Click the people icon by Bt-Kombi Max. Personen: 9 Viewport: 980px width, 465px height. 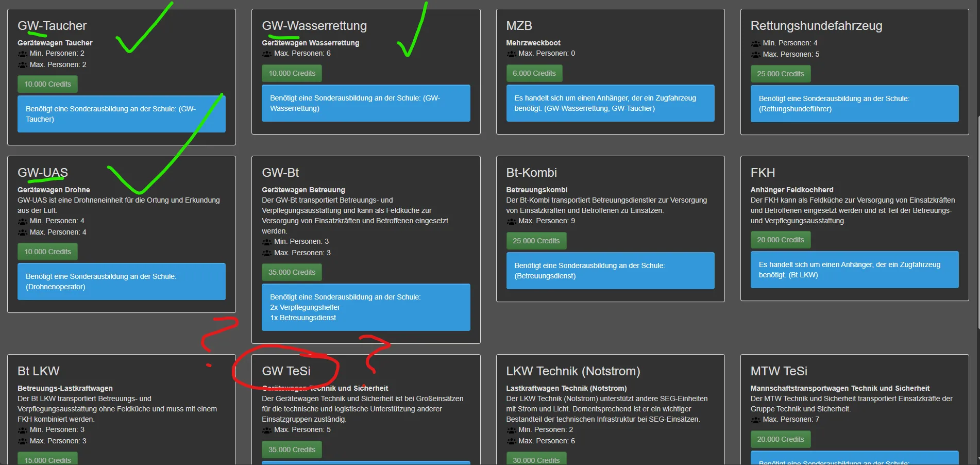(511, 221)
